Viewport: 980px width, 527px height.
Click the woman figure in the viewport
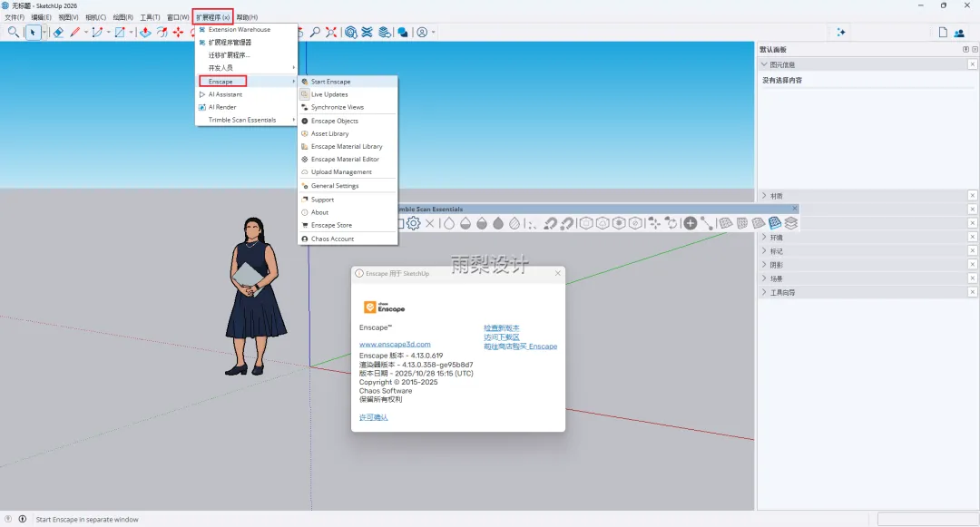pos(254,297)
